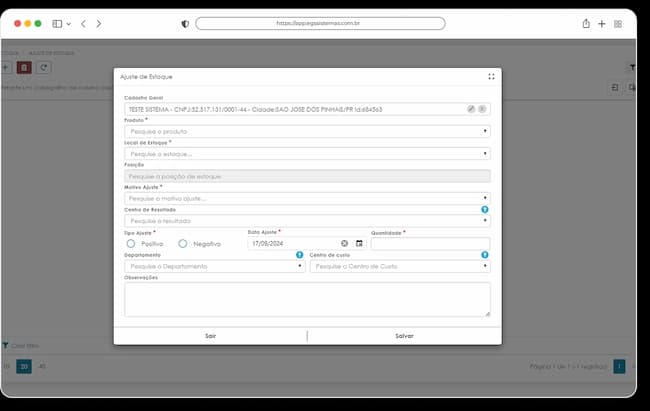
Task: Click page number 1 in the pagination
Action: (619, 366)
